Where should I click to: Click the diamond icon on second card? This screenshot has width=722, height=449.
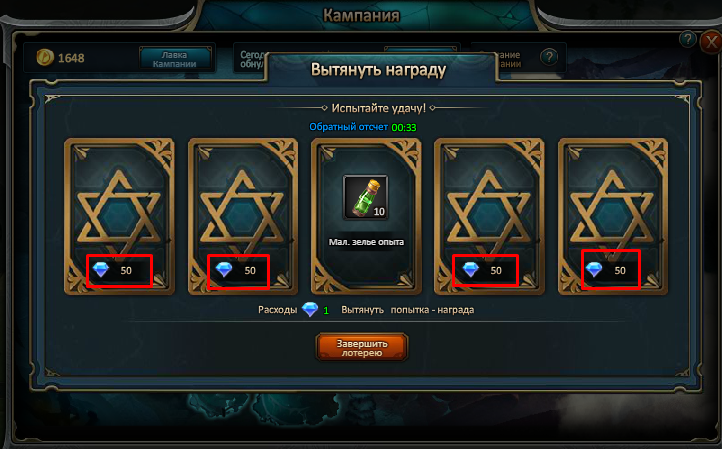(x=224, y=270)
